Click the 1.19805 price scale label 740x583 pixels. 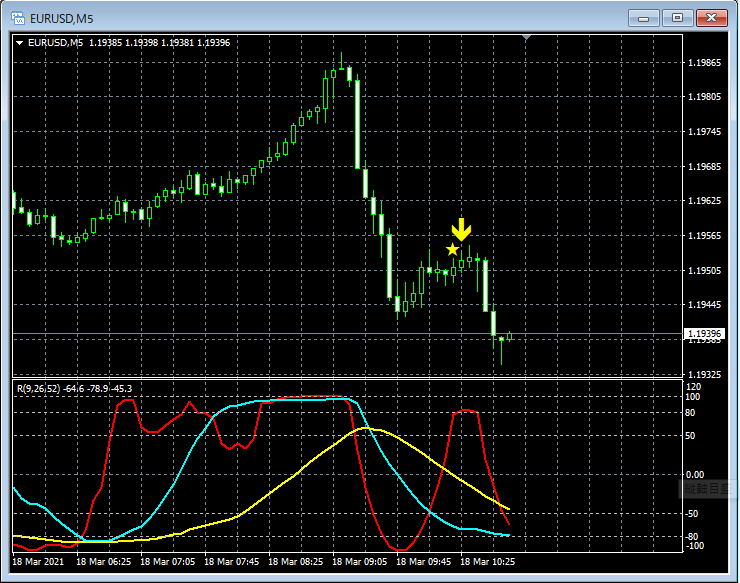(705, 97)
